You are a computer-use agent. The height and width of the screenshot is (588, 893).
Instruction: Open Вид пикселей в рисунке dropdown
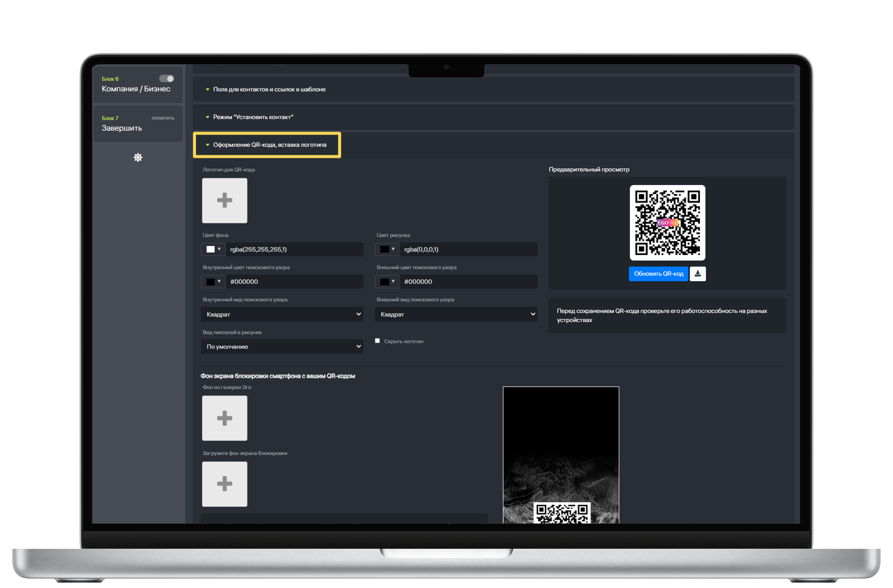point(282,346)
